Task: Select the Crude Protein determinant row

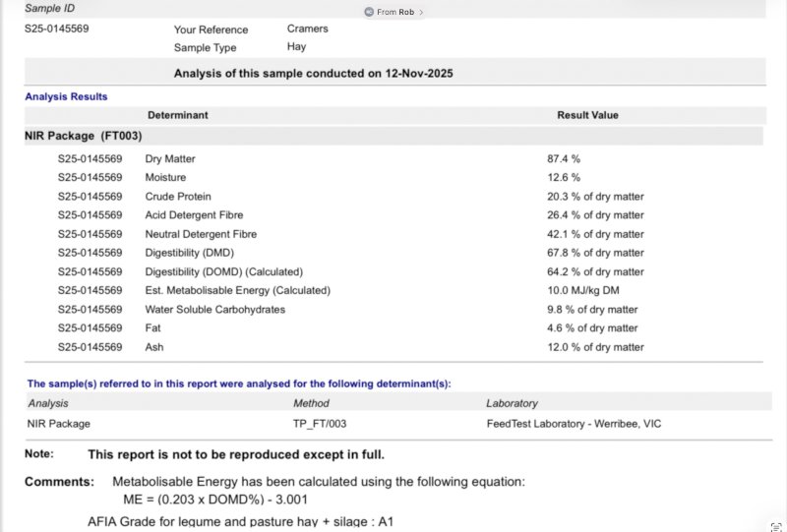Action: tap(178, 196)
